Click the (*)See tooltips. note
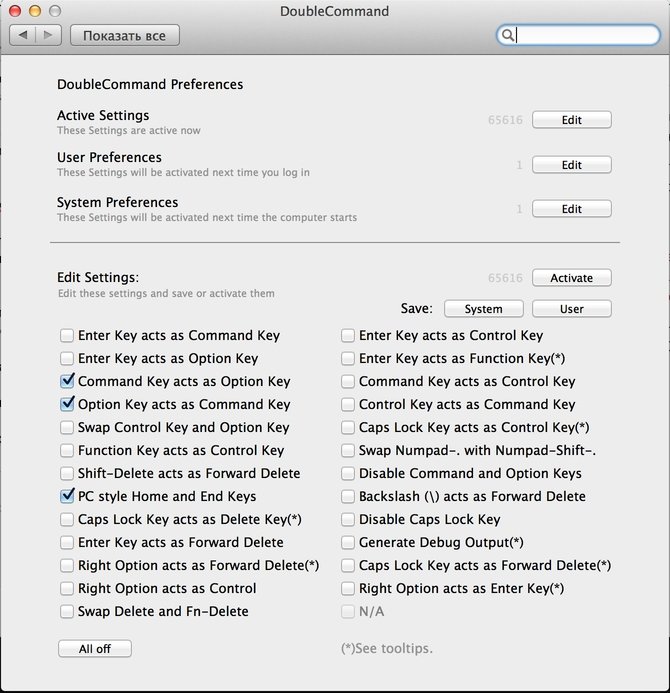The width and height of the screenshot is (670, 693). [387, 648]
